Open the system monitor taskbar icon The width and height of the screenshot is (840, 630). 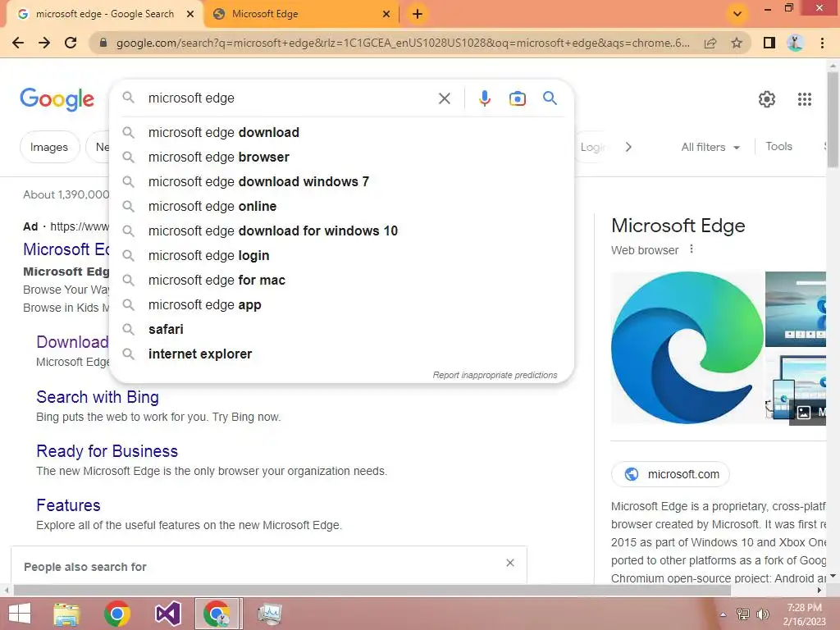(269, 614)
